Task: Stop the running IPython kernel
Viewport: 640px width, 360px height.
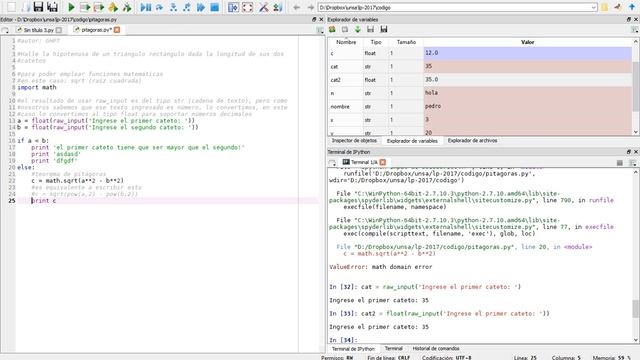Action: point(620,163)
